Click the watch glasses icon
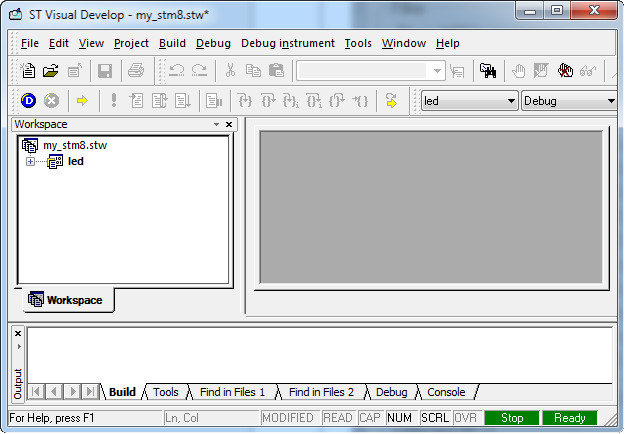Image resolution: width=625 pixels, height=434 pixels. point(588,71)
